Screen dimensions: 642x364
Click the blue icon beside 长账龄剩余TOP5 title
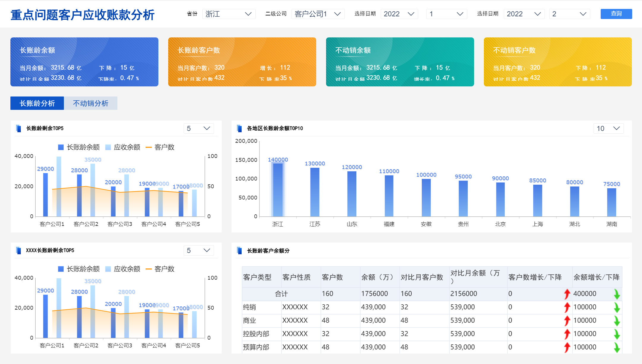click(18, 128)
